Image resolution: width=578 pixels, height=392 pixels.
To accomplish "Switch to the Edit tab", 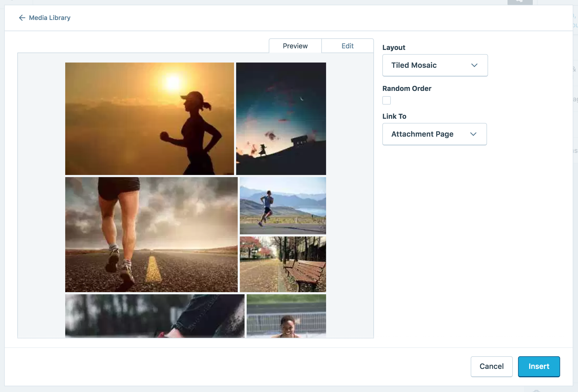I will pyautogui.click(x=347, y=46).
